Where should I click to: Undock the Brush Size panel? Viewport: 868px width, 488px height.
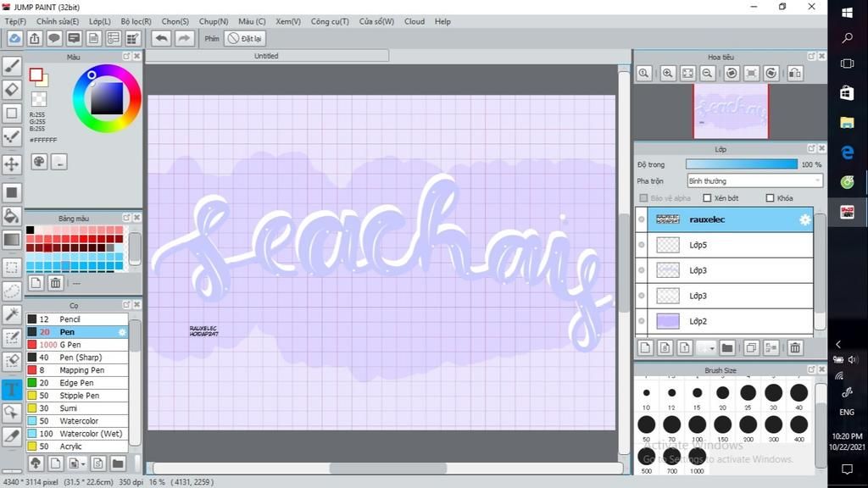coord(811,369)
